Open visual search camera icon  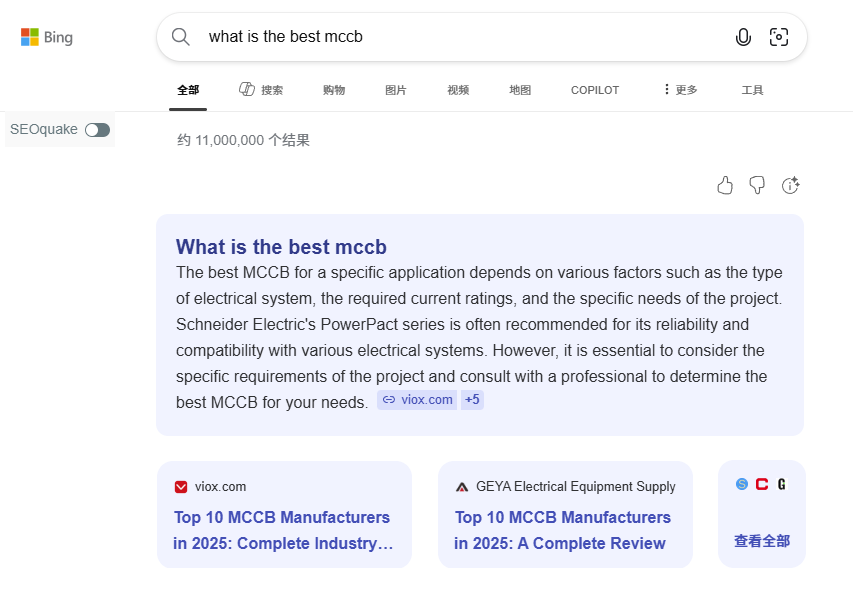coord(779,37)
